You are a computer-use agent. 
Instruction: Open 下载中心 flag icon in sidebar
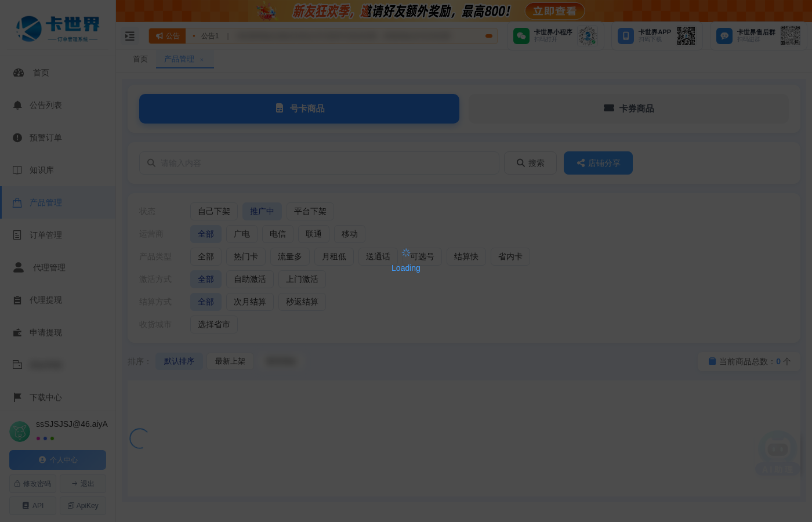point(17,397)
